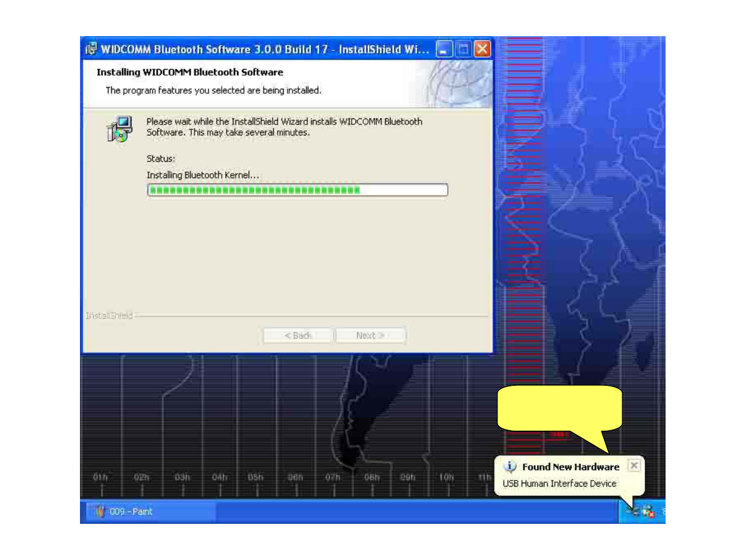The width and height of the screenshot is (745, 560).
Task: Dismiss the Found New Hardware balloon
Action: [634, 466]
